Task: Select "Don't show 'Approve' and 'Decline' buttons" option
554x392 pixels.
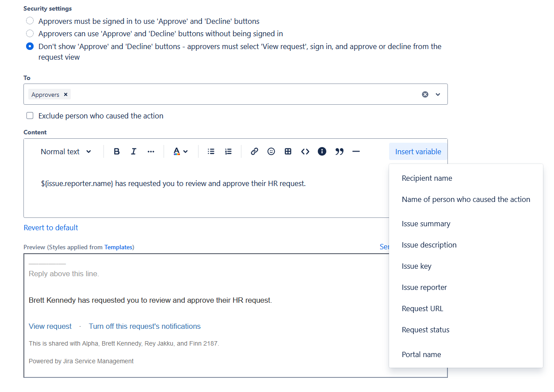Action: (x=30, y=46)
